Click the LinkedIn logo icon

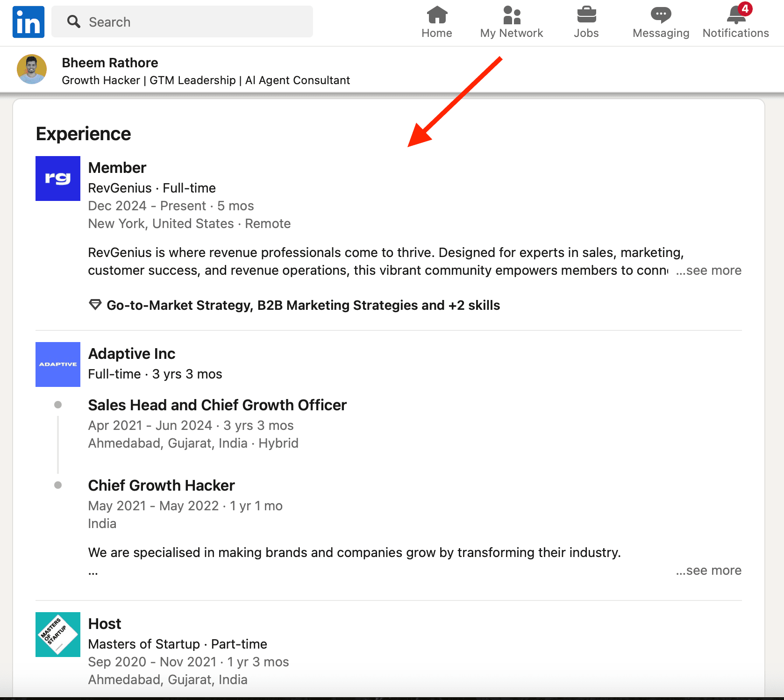(x=29, y=22)
